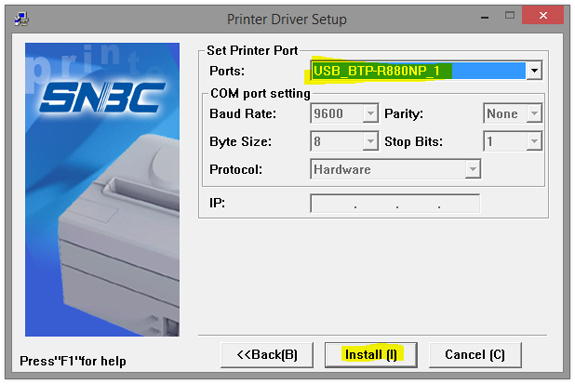
Task: Click the <<Back(B) button
Action: coord(267,355)
